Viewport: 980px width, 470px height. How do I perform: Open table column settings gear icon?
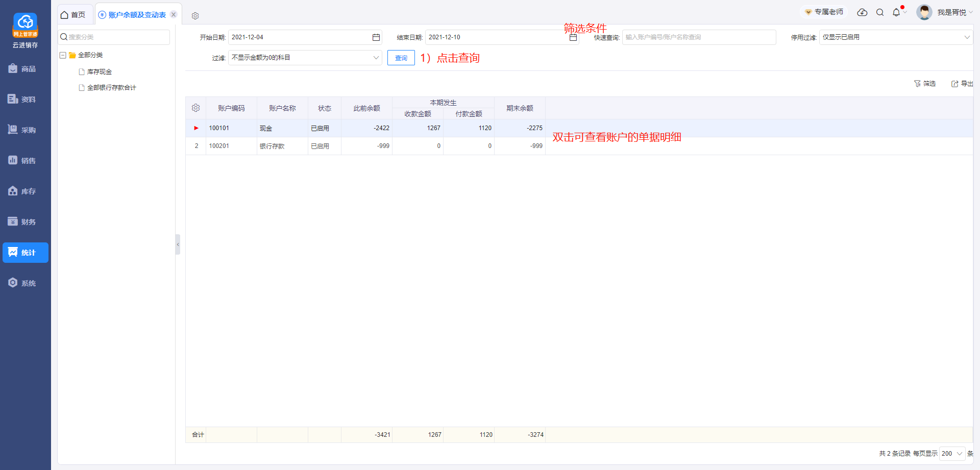pos(195,108)
